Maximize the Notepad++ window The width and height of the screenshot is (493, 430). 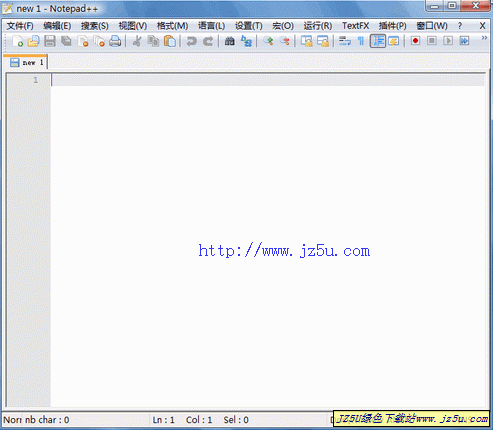pyautogui.click(x=452, y=6)
